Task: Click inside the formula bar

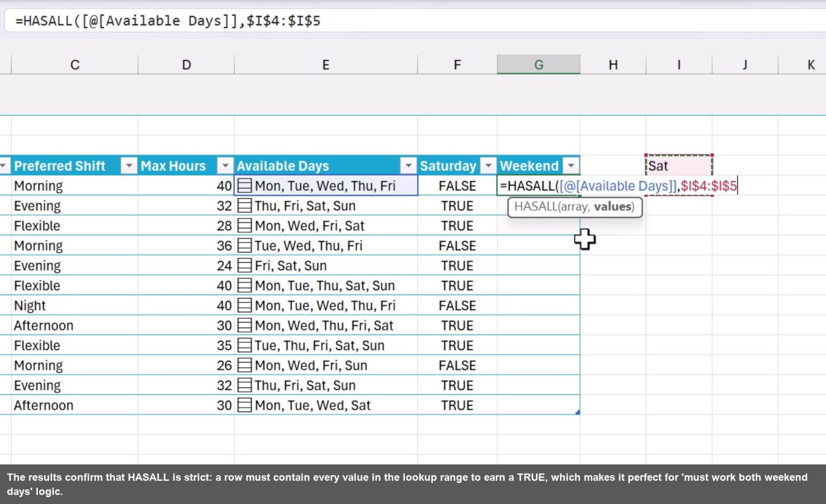Action: click(416, 21)
